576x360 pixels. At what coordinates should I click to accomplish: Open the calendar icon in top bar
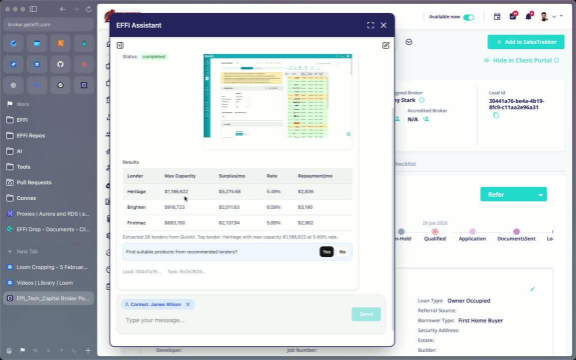click(x=497, y=17)
